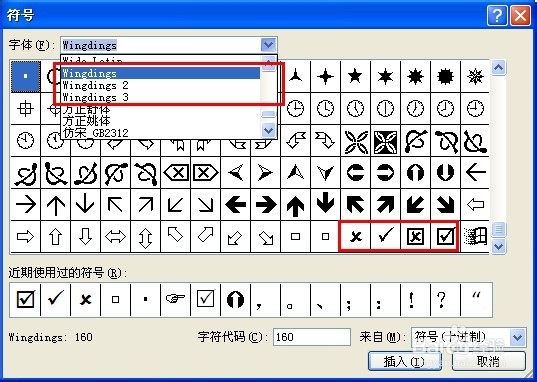The width and height of the screenshot is (537, 382).
Task: Select the thin right arrow symbol
Action: coord(26,205)
